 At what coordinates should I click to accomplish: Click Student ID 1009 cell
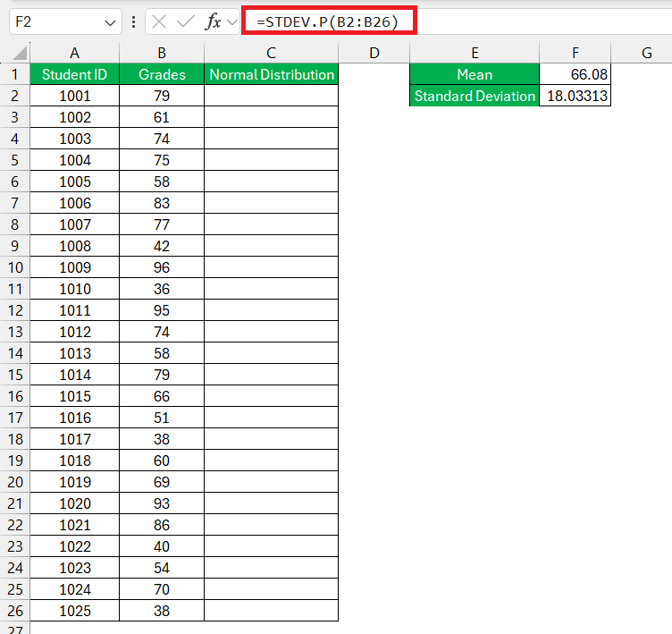74,267
